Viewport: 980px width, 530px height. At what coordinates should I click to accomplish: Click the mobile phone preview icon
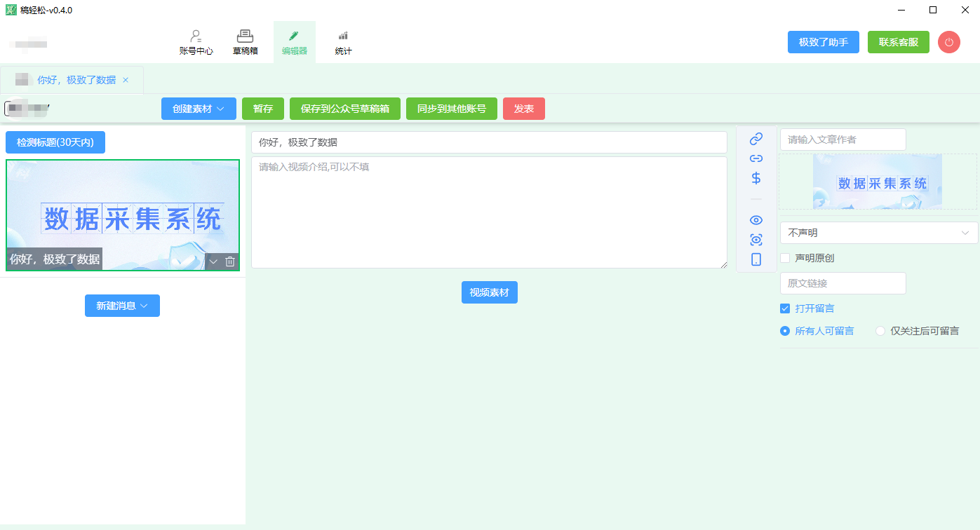(756, 259)
